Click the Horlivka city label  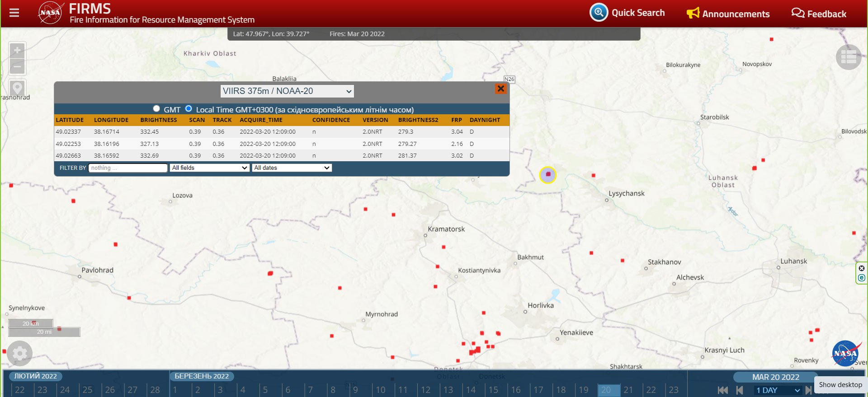coord(541,305)
